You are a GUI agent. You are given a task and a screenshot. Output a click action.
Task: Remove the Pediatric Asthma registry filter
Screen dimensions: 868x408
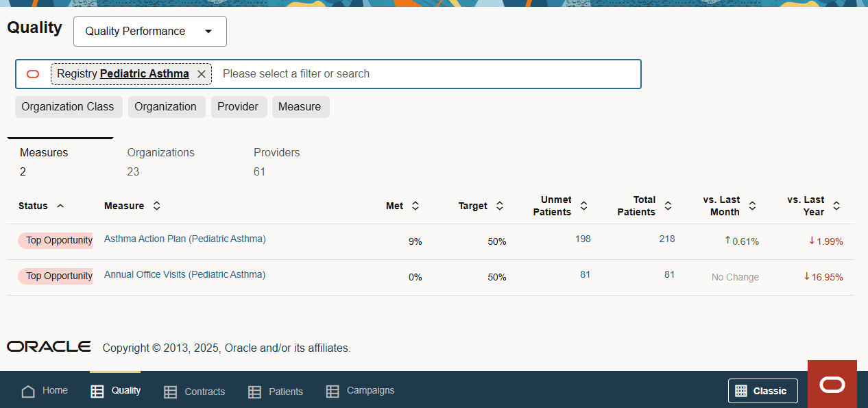(201, 73)
